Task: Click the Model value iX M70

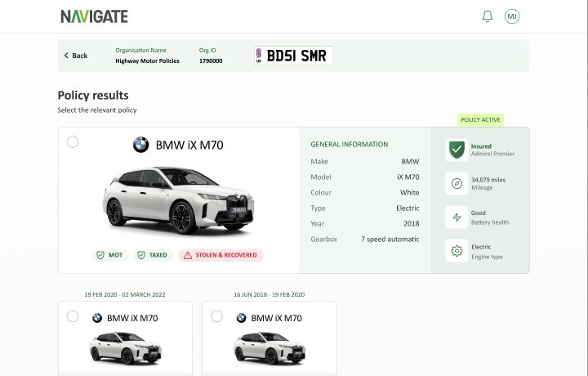Action: [408, 177]
